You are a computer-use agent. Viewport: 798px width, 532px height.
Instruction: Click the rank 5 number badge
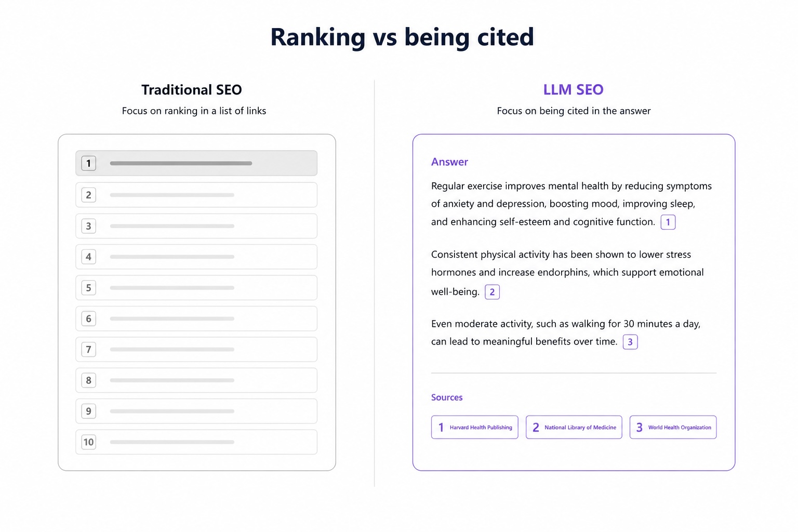click(88, 288)
